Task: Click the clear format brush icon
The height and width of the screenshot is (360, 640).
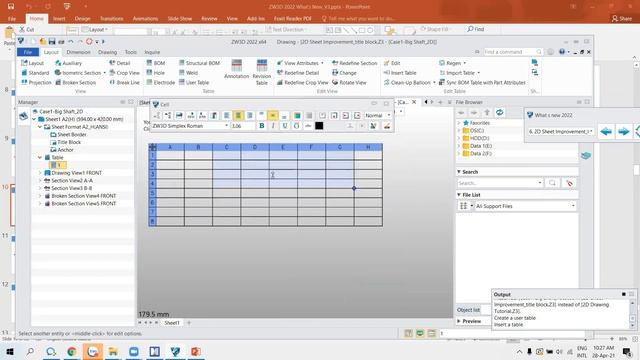Action: 386,126
